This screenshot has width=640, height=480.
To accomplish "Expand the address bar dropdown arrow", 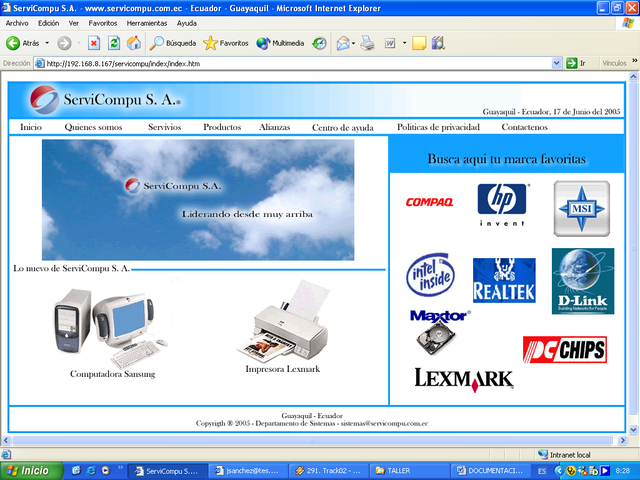I will [x=556, y=63].
